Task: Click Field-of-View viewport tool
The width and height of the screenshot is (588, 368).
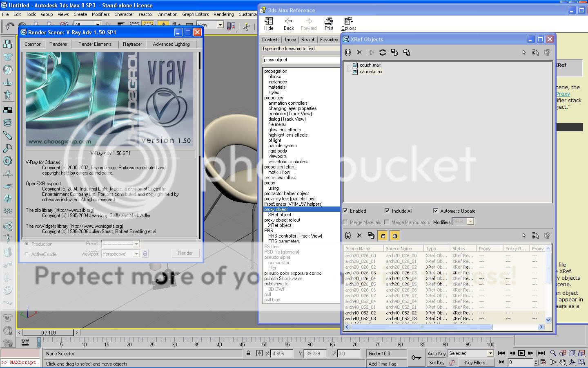Action: tap(553, 362)
